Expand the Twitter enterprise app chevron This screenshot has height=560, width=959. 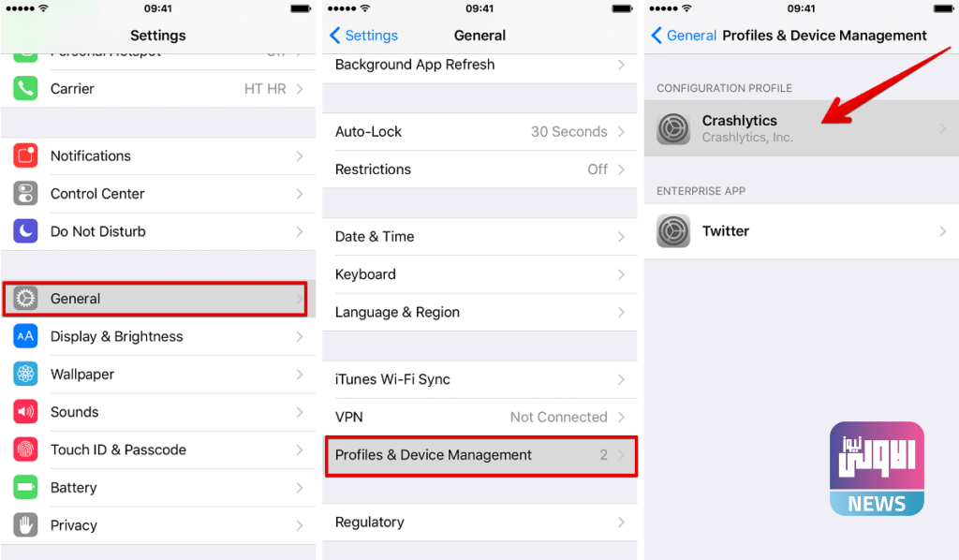pos(942,231)
